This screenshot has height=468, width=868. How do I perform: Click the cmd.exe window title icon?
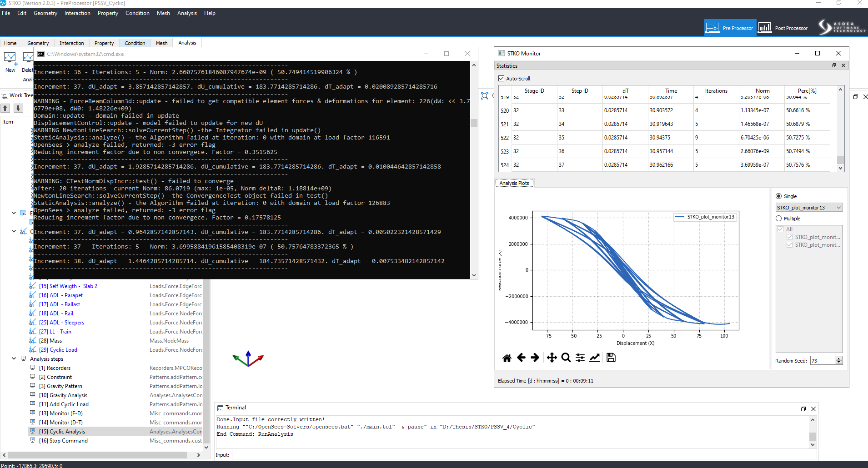[41, 54]
